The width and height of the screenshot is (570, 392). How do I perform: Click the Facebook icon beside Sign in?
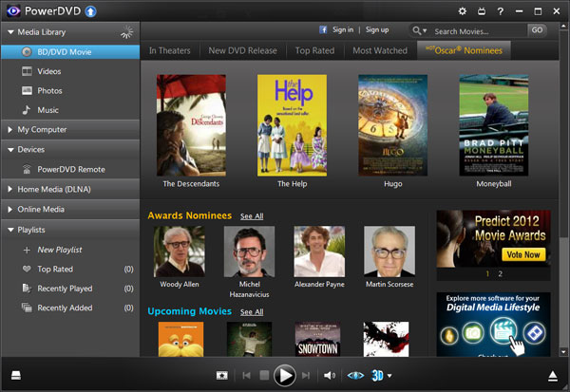click(323, 29)
